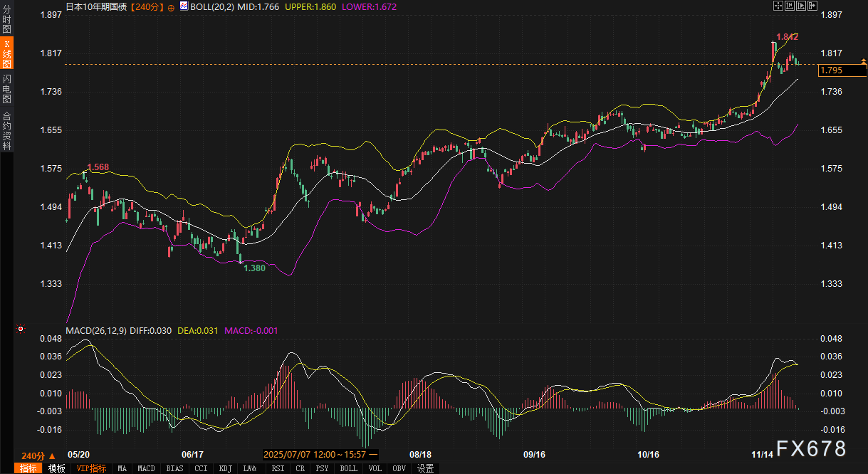This screenshot has height=474, width=868.
Task: Switch to the 模板 tab
Action: point(56,468)
